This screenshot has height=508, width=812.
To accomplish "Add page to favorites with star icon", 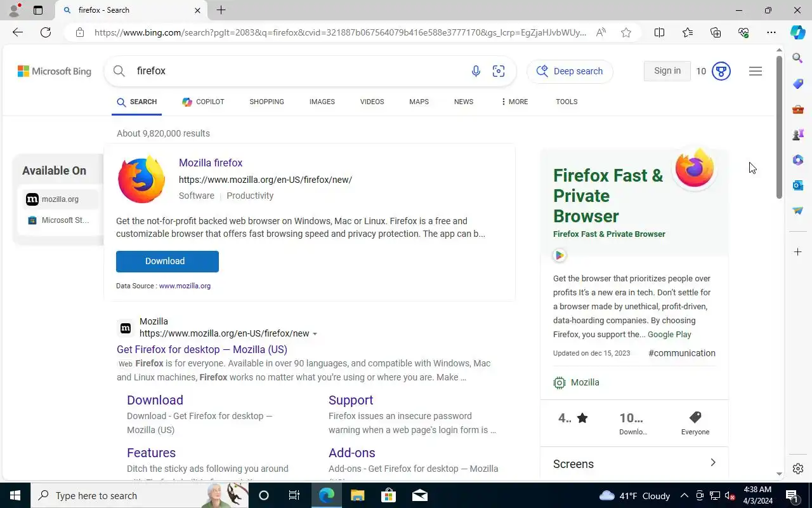I will [626, 32].
